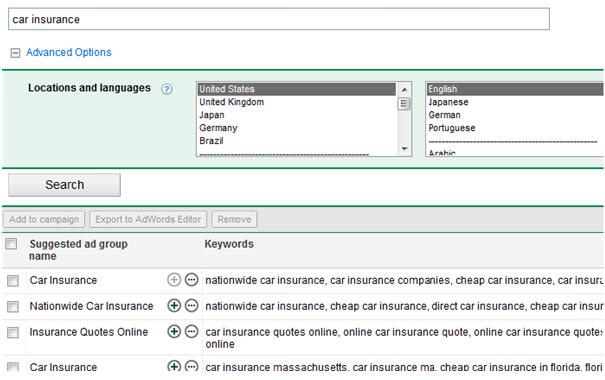Click minus icon on the car insurance massachusetts row

(x=191, y=365)
